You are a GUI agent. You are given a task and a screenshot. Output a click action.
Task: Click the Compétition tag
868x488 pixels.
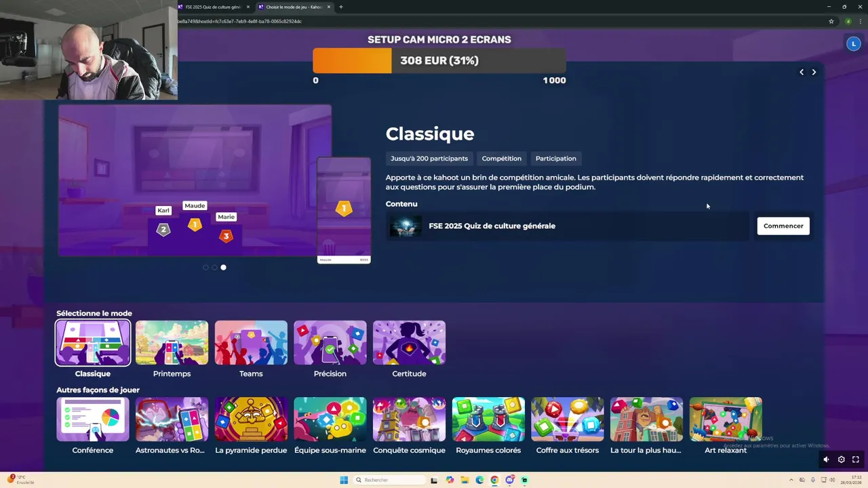click(x=502, y=159)
